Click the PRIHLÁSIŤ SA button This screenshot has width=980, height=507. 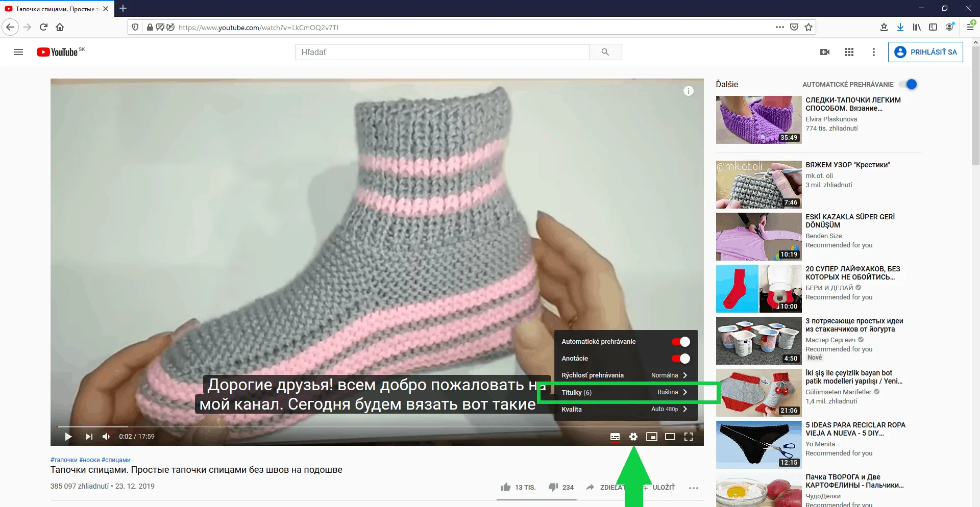click(x=925, y=52)
